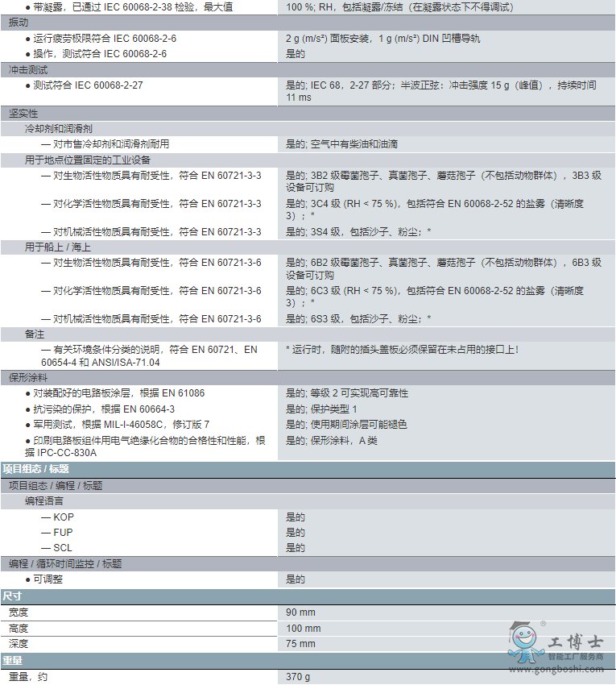
Task: Click the bold 项目组态 / 标题 header
Action: (308, 469)
